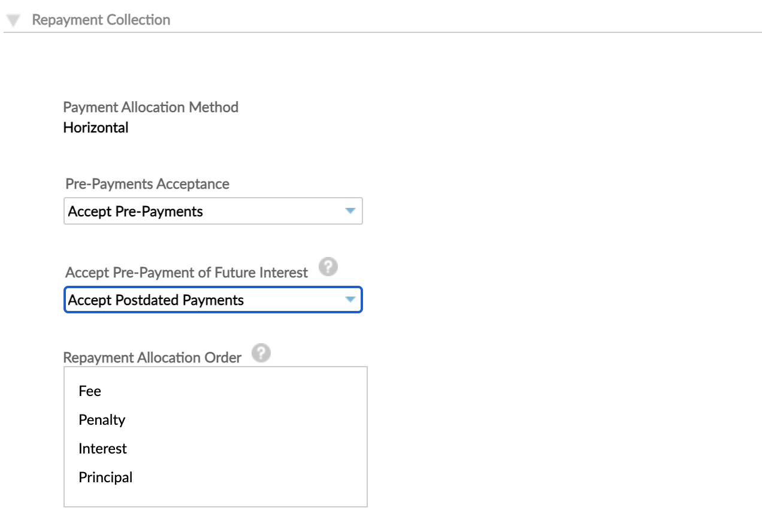Open help for Repayment Allocation Order
The height and width of the screenshot is (532, 762).
click(262, 352)
